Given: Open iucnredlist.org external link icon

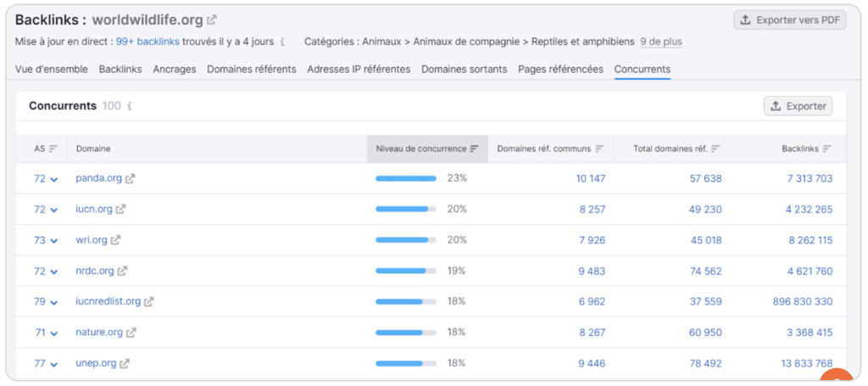Looking at the screenshot, I should click(149, 302).
